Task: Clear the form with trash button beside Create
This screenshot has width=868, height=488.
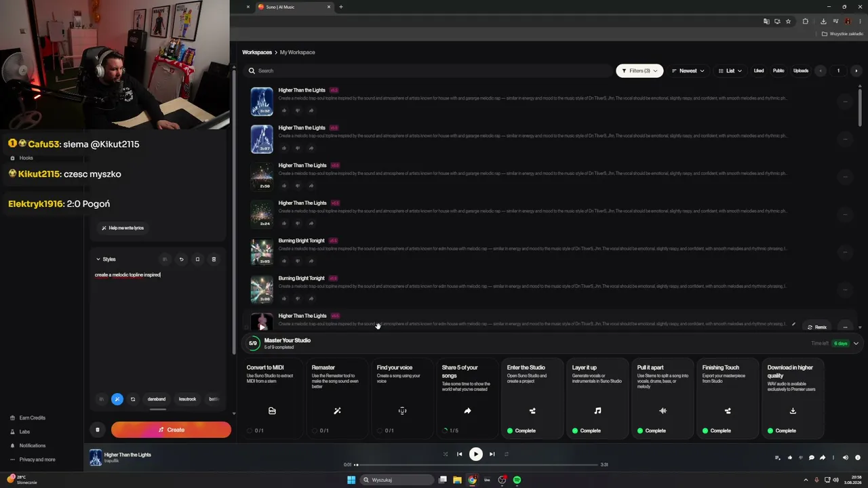Action: coord(97,430)
